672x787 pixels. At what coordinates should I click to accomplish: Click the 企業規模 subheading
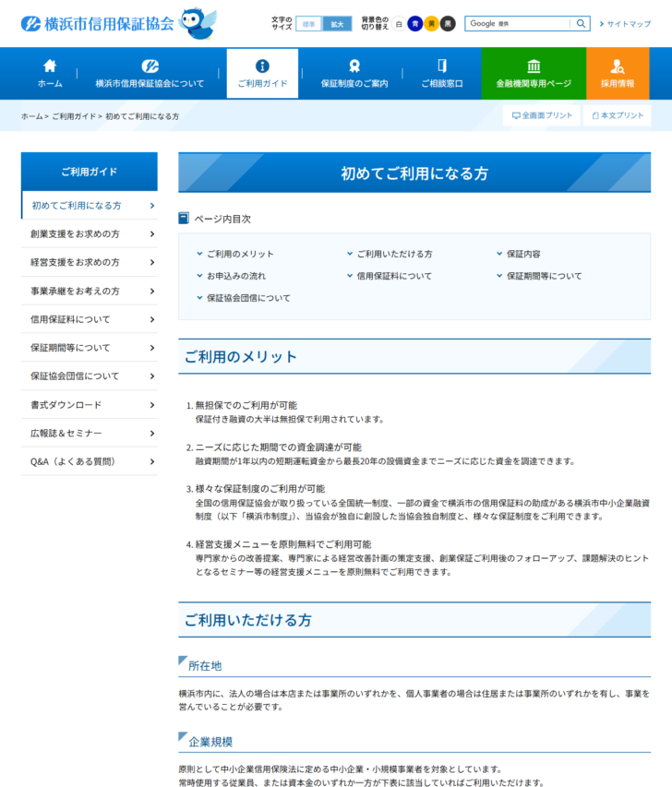(x=210, y=742)
